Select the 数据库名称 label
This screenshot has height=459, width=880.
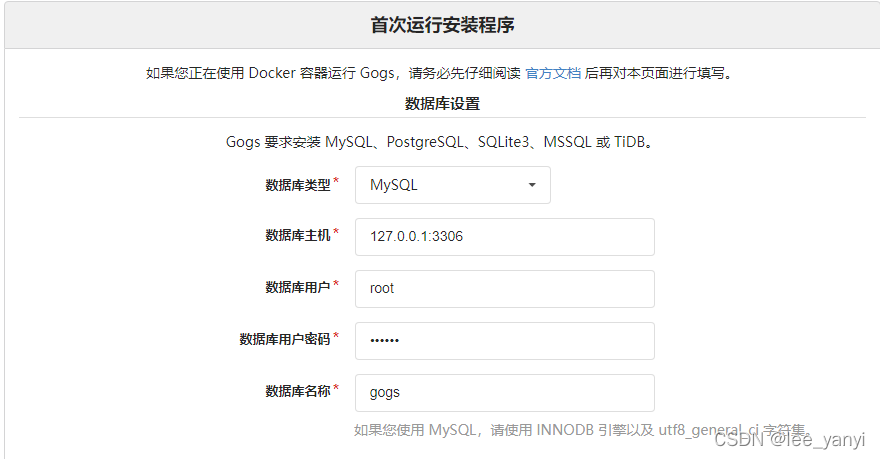(297, 391)
